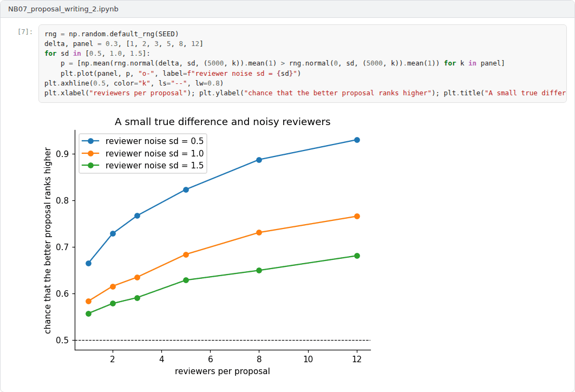Click the plt.xlabel("reviewers per proposal") code line

pos(305,93)
